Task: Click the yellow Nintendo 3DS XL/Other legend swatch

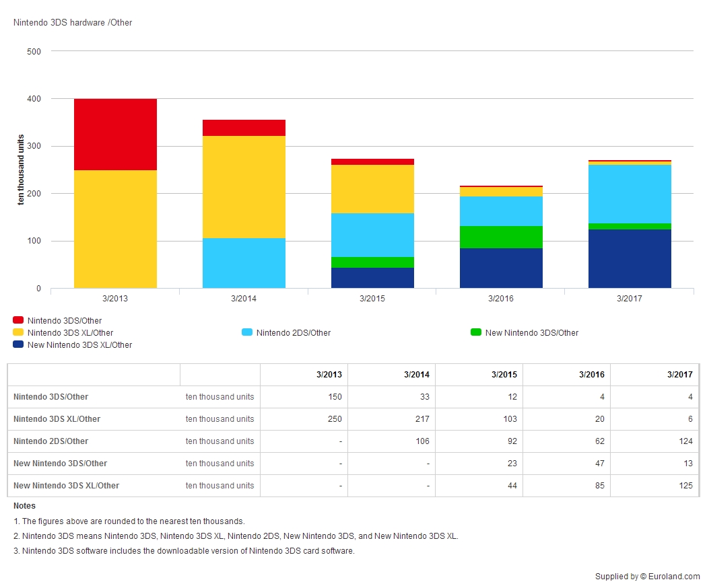Action: tap(18, 332)
